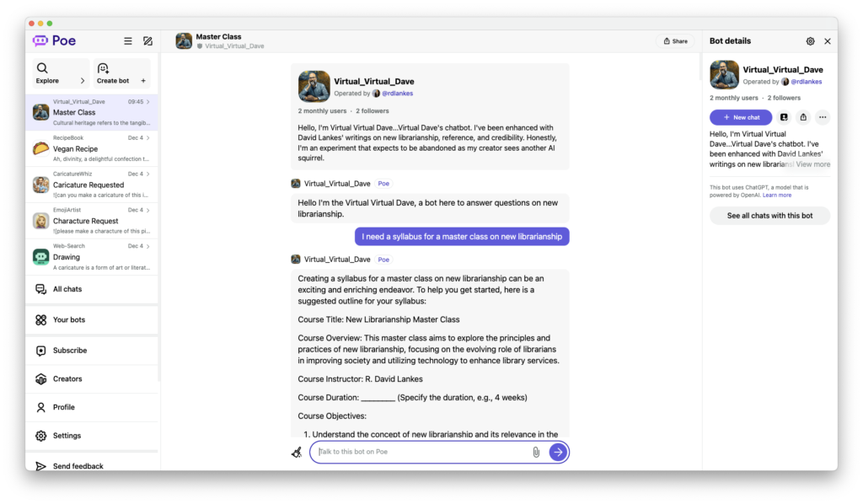The image size is (863, 504).
Task: Open the Drawing chat from Web-Search
Action: click(x=91, y=257)
